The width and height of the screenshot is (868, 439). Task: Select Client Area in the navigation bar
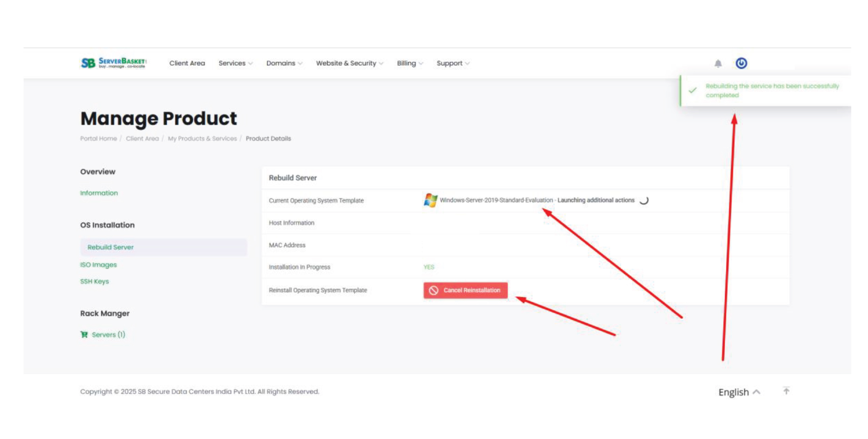[x=187, y=63]
